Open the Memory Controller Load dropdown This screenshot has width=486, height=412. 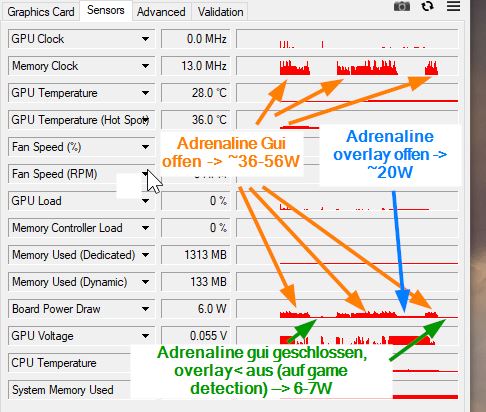pyautogui.click(x=145, y=228)
